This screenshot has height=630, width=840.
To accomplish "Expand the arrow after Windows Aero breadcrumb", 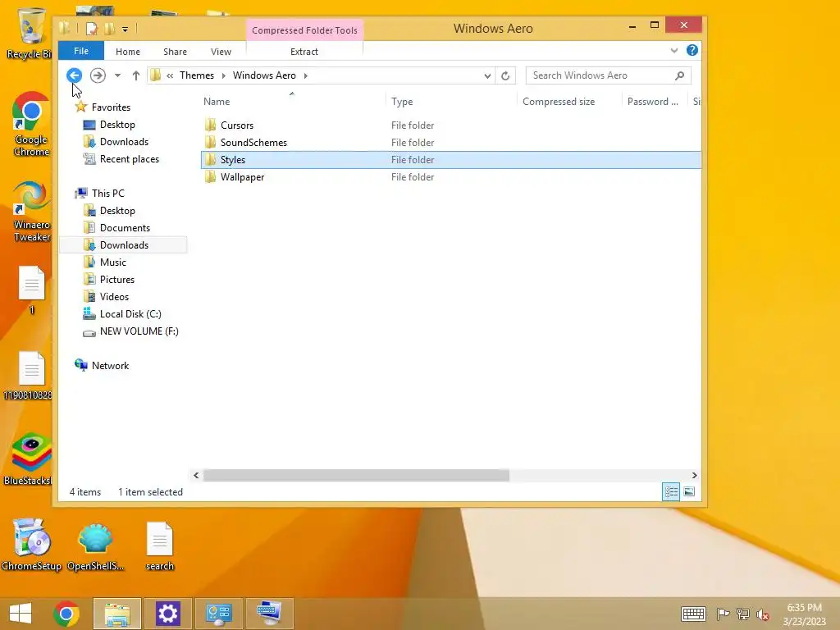I will [x=306, y=75].
